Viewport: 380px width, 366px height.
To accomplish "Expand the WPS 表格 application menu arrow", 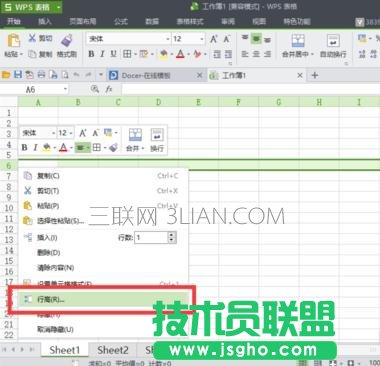I will pyautogui.click(x=58, y=7).
